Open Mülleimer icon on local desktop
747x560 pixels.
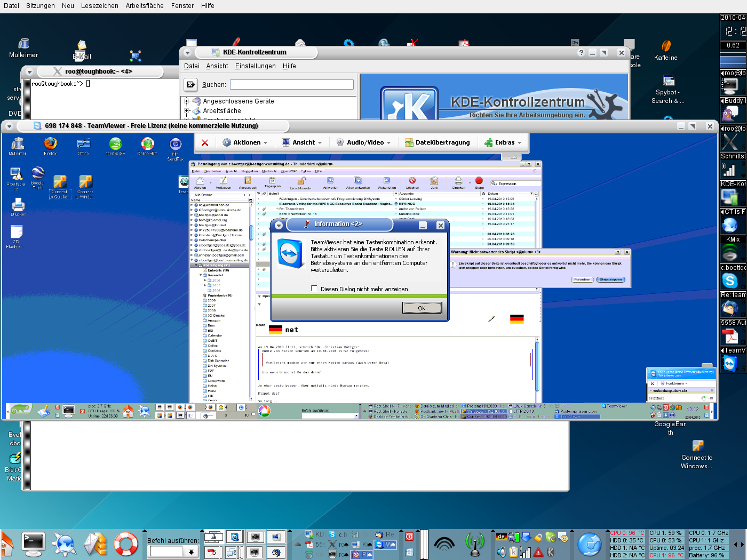point(23,47)
